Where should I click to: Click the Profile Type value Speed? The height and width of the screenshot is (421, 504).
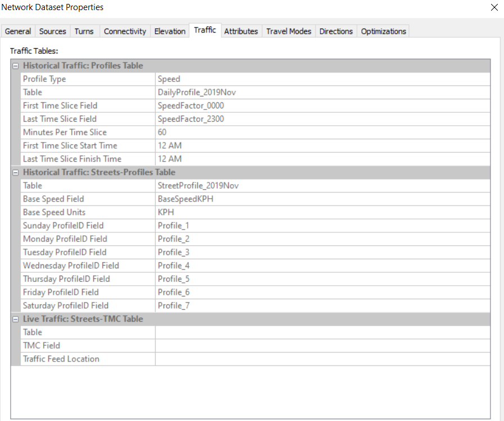[x=323, y=79]
